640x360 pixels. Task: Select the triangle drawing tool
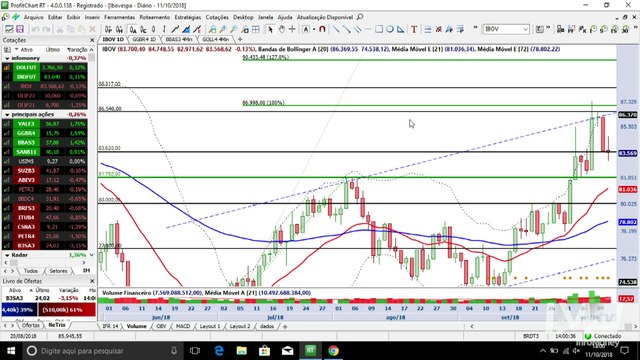(400, 29)
